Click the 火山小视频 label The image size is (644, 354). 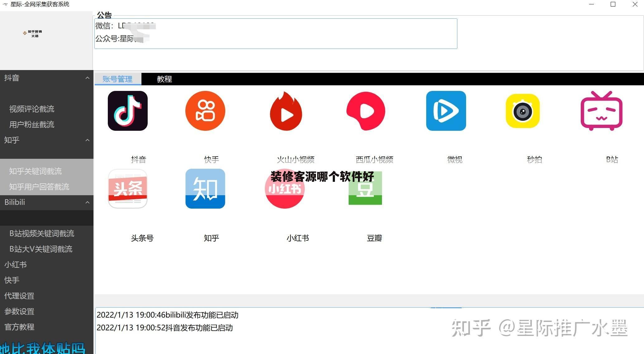(x=296, y=160)
